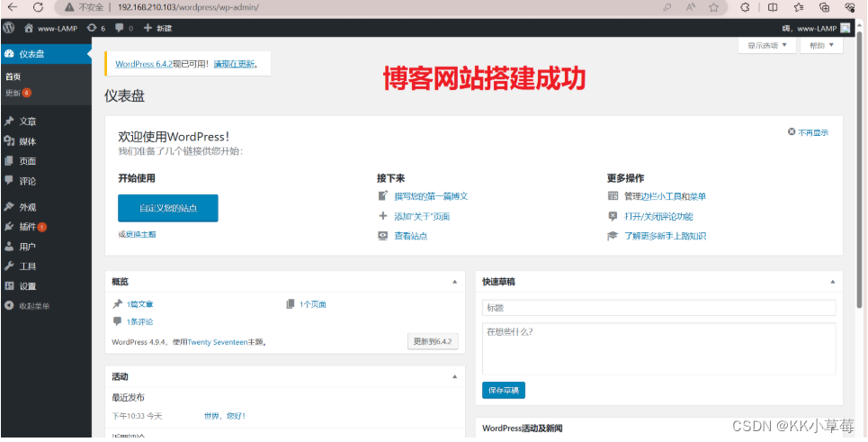Open the 更新 submenu item
The image size is (868, 442).
point(13,93)
